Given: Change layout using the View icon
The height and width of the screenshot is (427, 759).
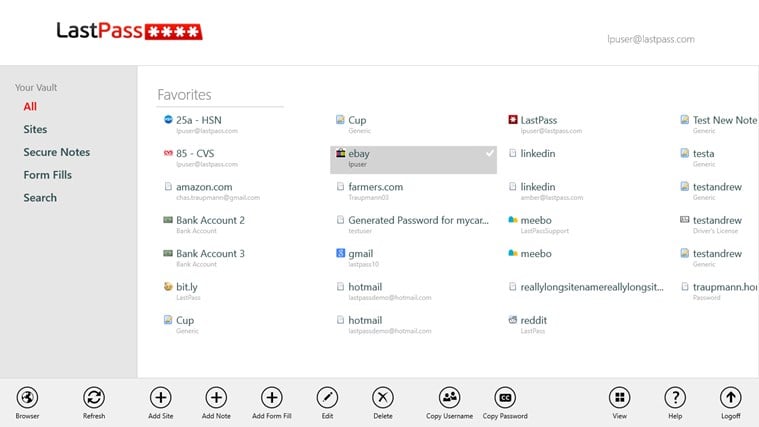Looking at the screenshot, I should [620, 397].
